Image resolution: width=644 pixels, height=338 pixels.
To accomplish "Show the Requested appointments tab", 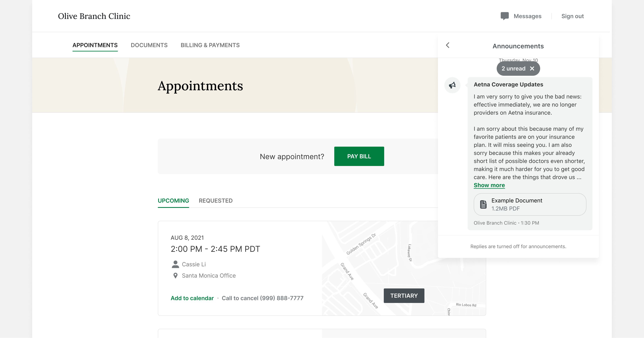I will 216,201.
